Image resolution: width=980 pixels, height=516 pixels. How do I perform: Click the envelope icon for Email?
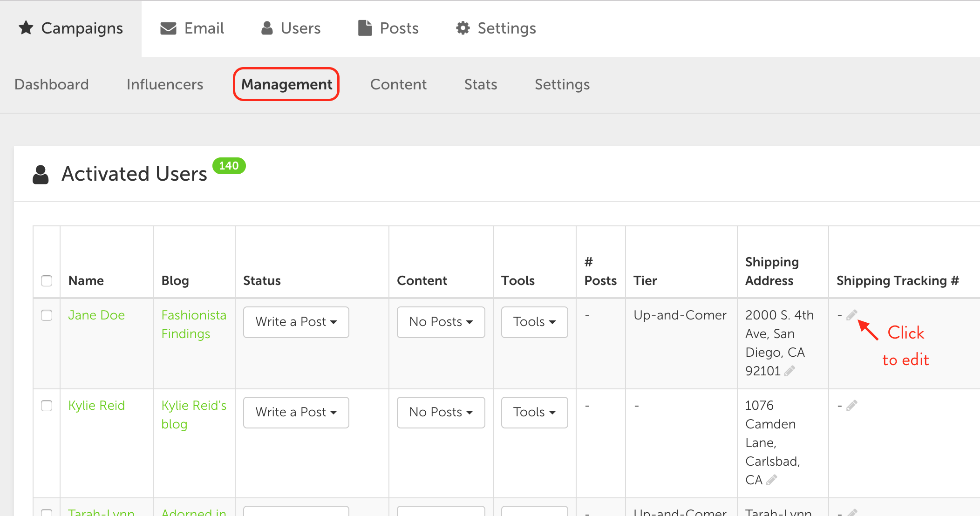(x=168, y=28)
